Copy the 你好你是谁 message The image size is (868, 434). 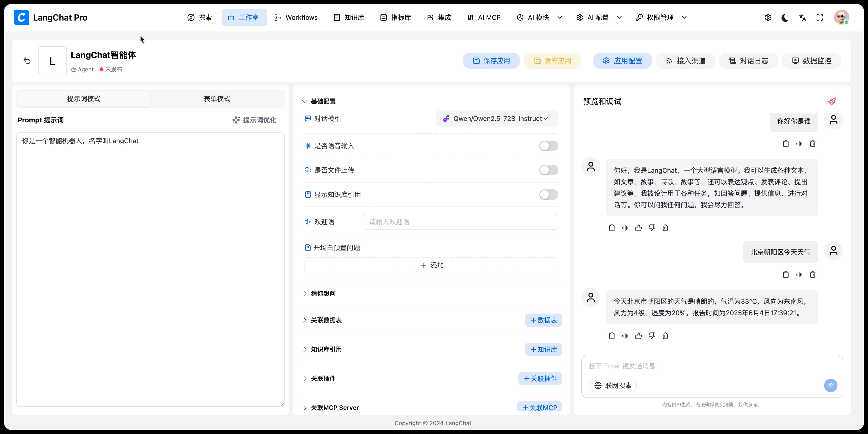[786, 144]
